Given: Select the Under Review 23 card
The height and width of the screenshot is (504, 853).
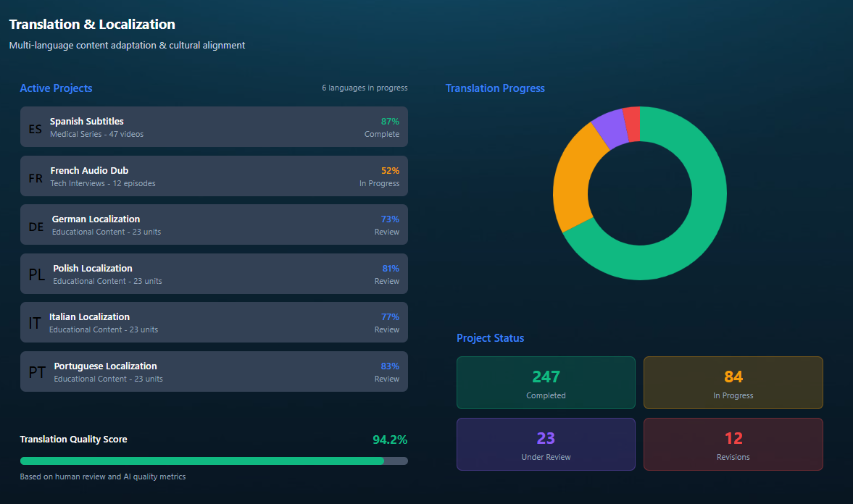Looking at the screenshot, I should click(x=546, y=444).
